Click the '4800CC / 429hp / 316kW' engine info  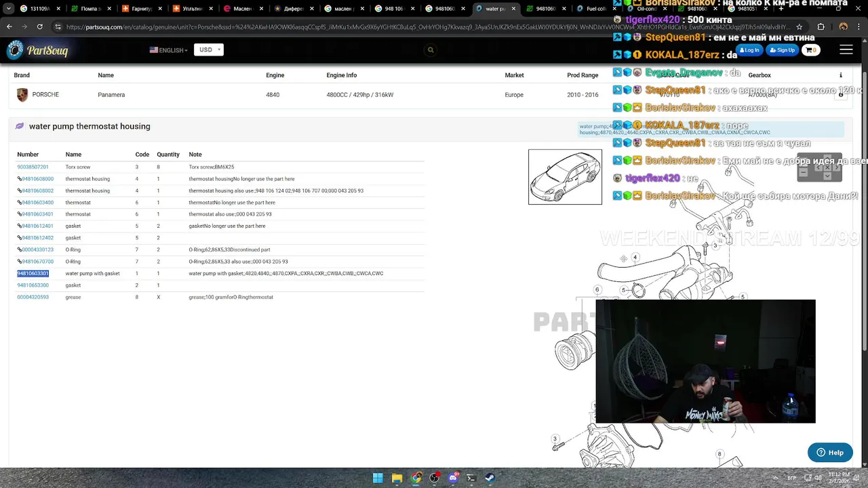360,95
